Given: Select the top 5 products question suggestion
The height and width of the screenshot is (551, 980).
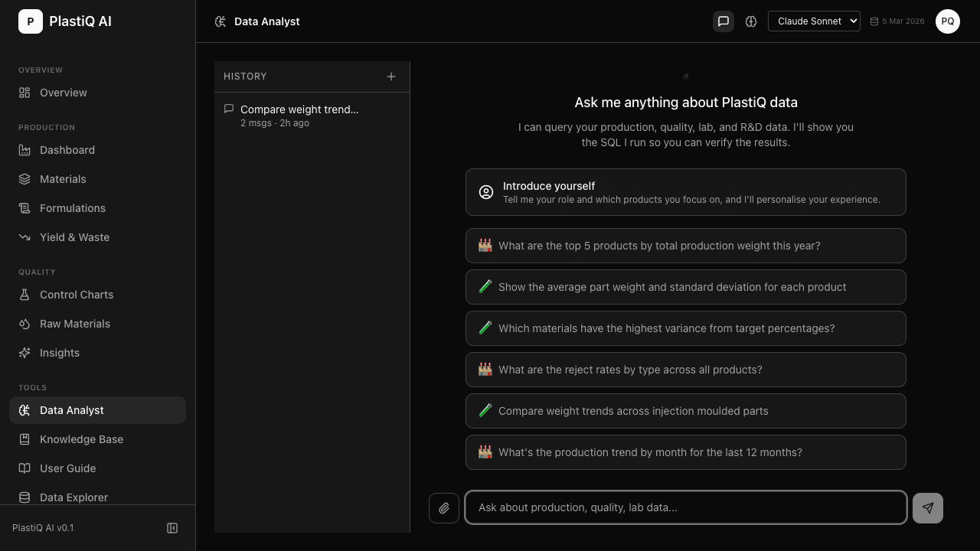Looking at the screenshot, I should click(x=685, y=246).
